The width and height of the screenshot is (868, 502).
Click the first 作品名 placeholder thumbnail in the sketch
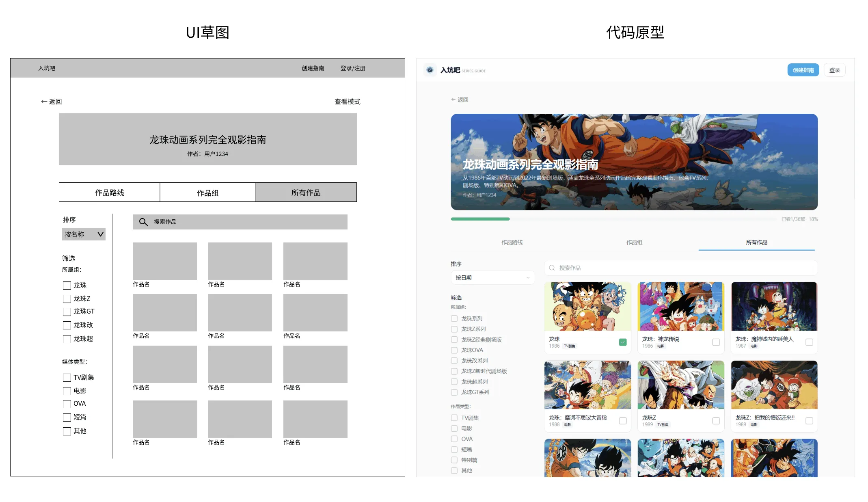tap(165, 261)
